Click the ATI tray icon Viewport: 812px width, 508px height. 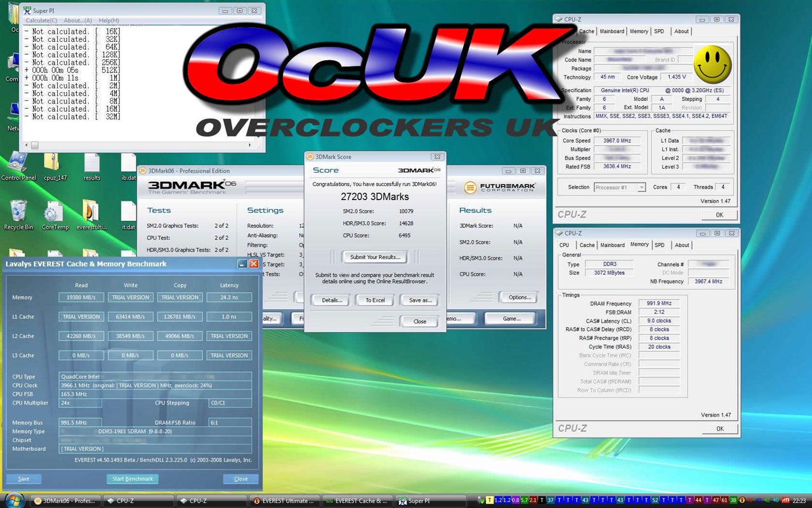click(785, 500)
